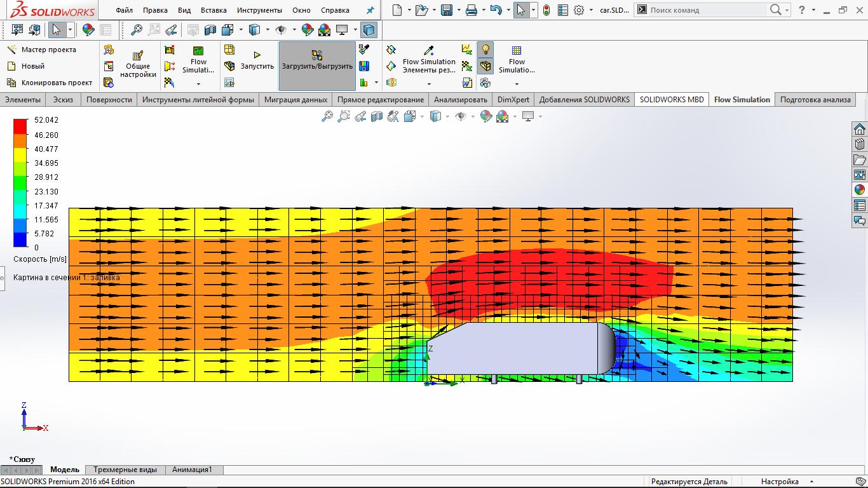Open Options via the gear icon
Screen dimensions: 868x488
(578, 10)
